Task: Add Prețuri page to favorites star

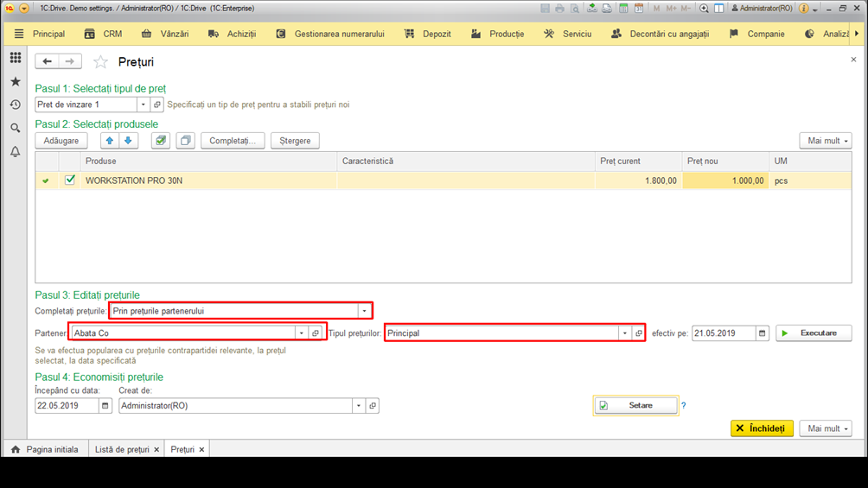Action: point(100,62)
